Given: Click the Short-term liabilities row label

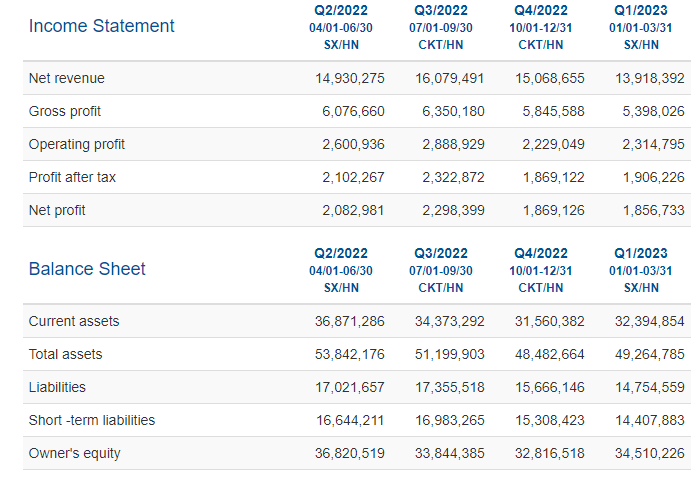Looking at the screenshot, I should (x=92, y=420).
